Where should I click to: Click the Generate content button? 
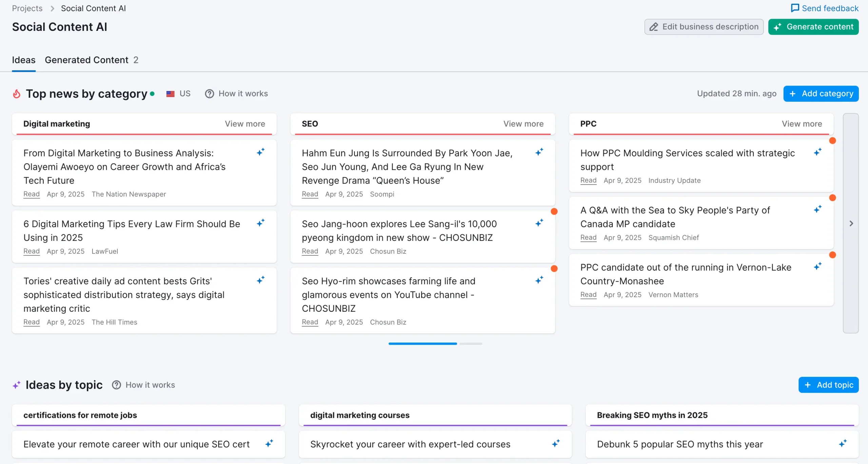(x=813, y=27)
